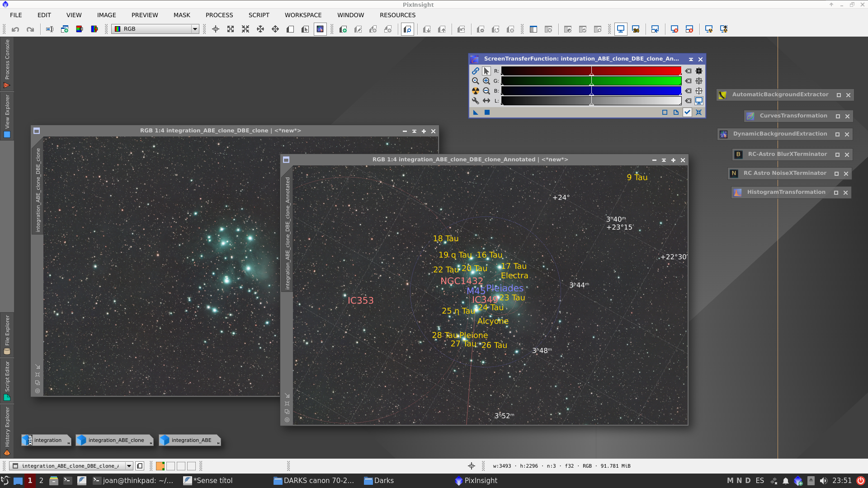
Task: Click the volume icon in system tray
Action: (823, 481)
